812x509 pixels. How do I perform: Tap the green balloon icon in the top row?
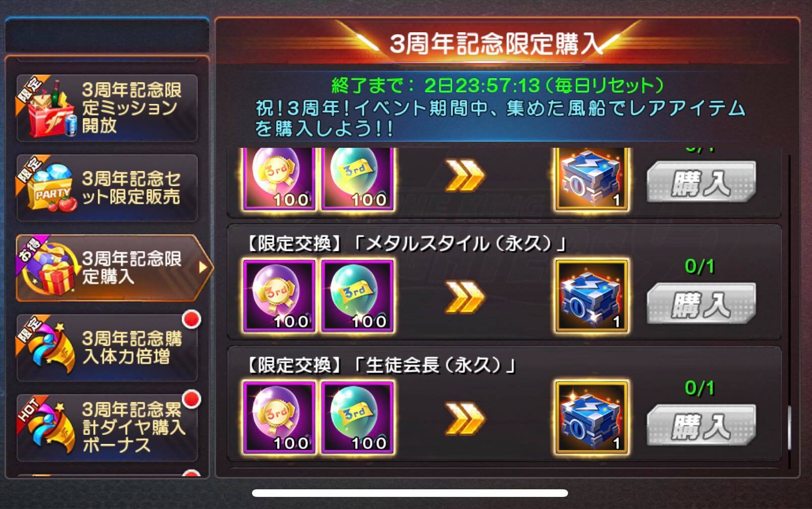357,179
